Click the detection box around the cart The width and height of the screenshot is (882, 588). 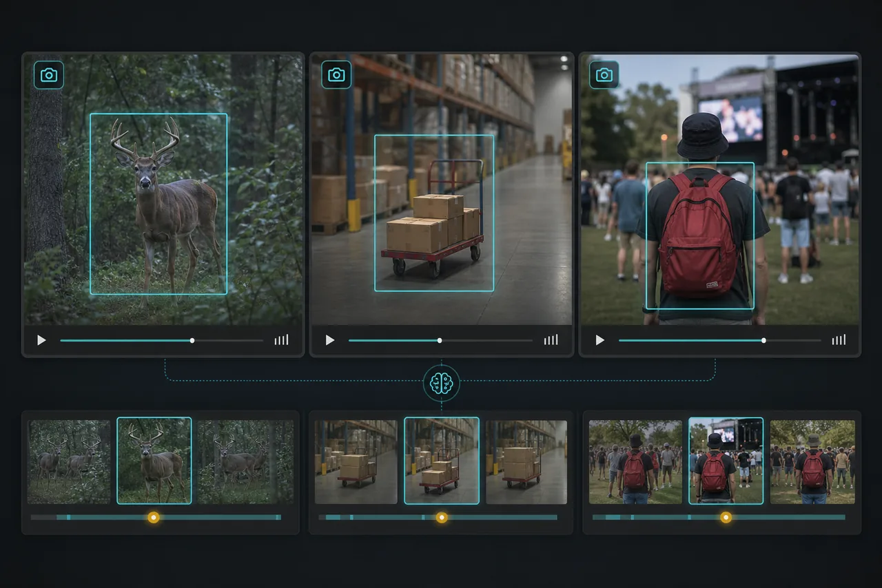click(x=434, y=213)
